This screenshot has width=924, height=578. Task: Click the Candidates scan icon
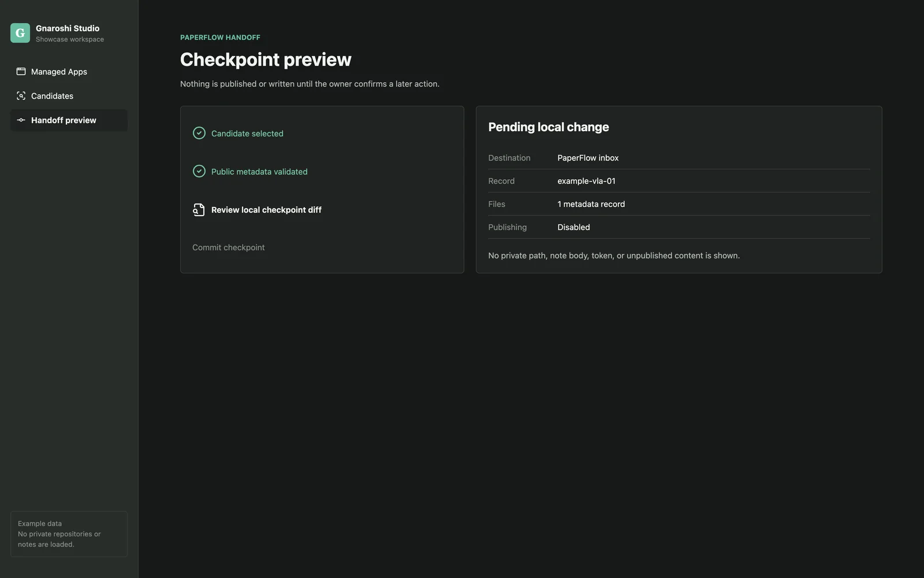tap(21, 96)
